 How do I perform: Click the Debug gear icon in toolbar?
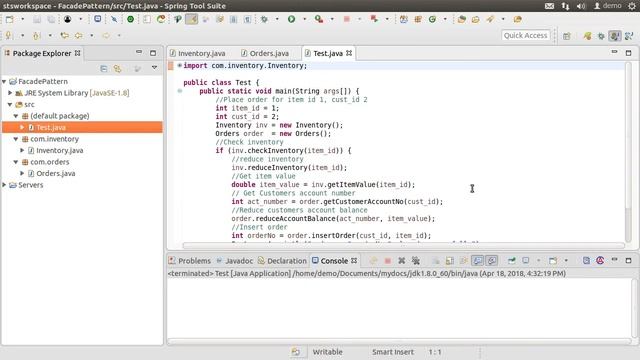click(264, 19)
